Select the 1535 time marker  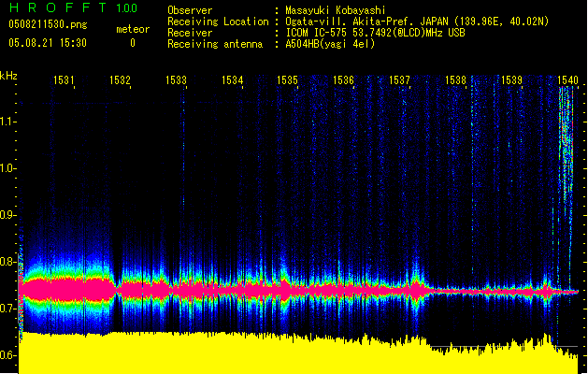pyautogui.click(x=287, y=80)
